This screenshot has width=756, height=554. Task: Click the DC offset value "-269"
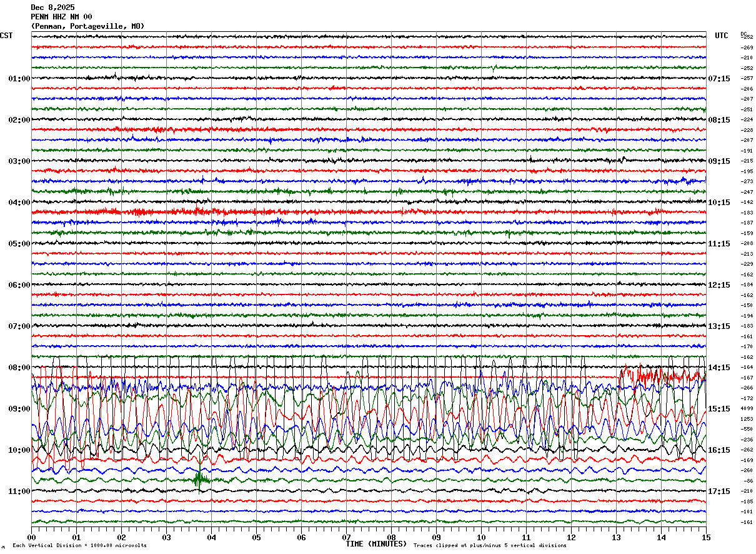pyautogui.click(x=747, y=48)
